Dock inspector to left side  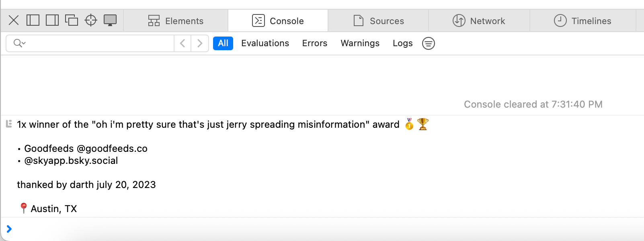click(x=33, y=20)
